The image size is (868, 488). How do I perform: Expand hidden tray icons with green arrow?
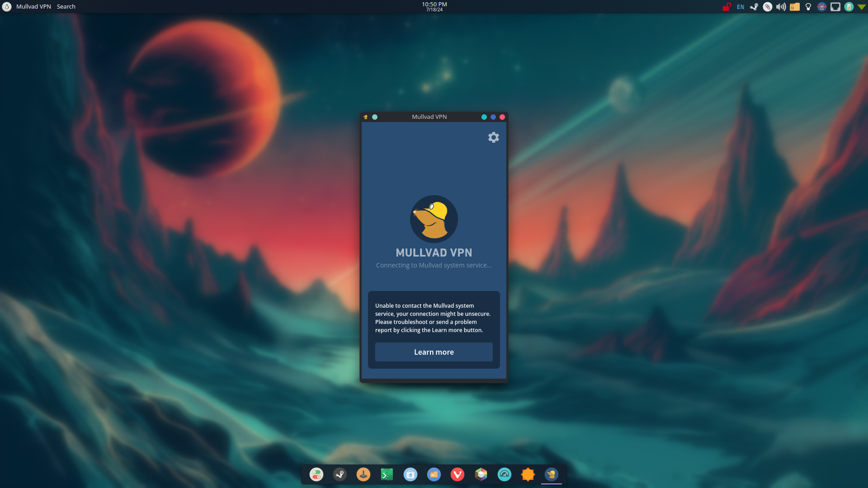[x=861, y=7]
